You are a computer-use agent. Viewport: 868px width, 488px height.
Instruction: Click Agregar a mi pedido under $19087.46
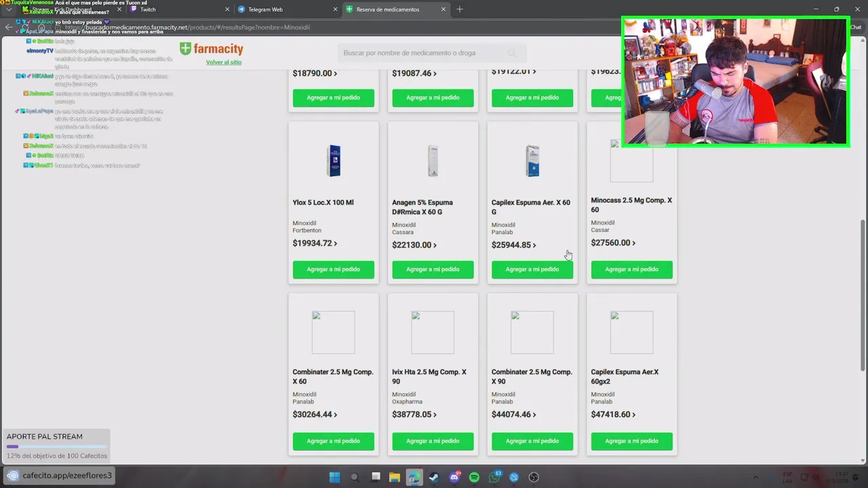(x=433, y=98)
